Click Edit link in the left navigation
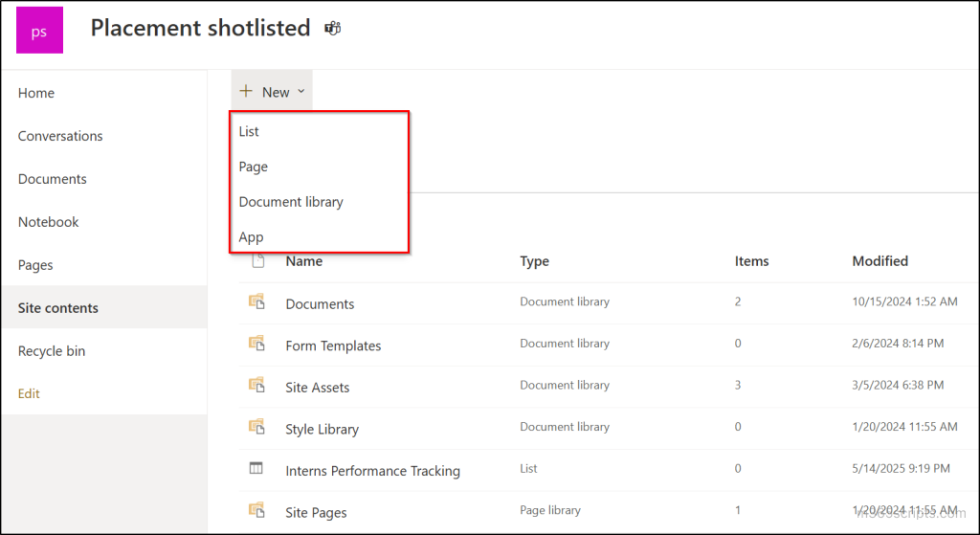This screenshot has width=980, height=535. pyautogui.click(x=29, y=393)
